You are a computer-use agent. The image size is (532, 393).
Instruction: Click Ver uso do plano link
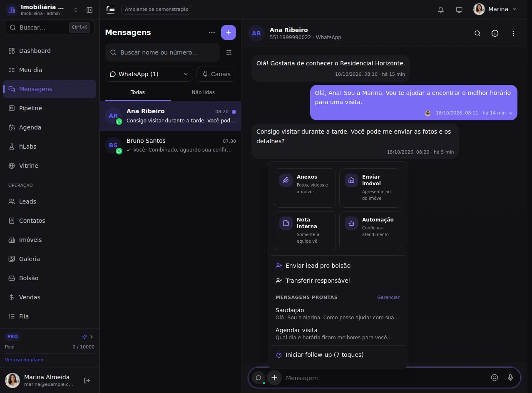point(24,360)
